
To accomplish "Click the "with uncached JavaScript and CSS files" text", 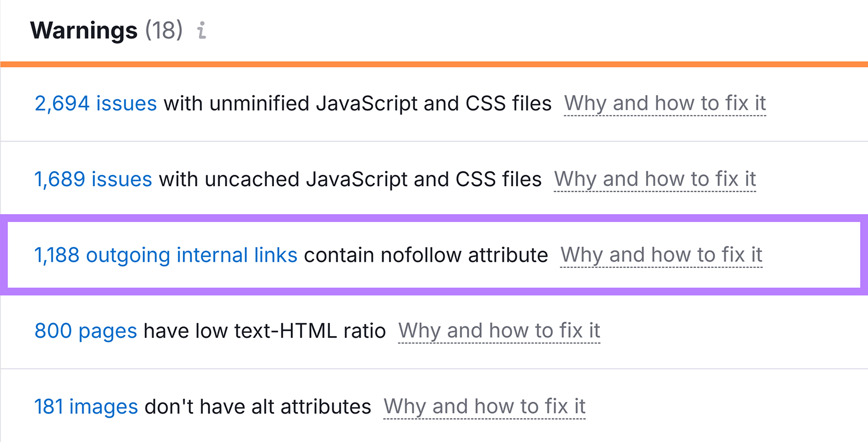I will click(350, 179).
